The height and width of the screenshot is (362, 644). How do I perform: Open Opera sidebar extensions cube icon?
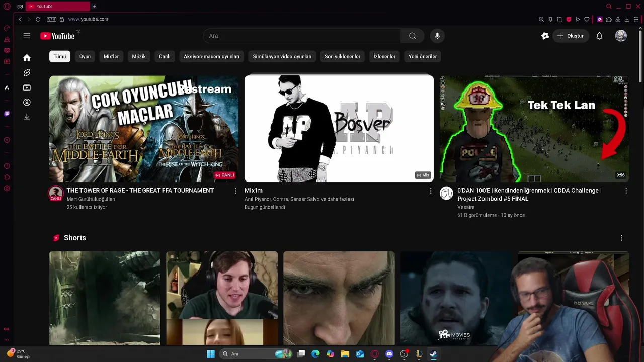(x=7, y=177)
